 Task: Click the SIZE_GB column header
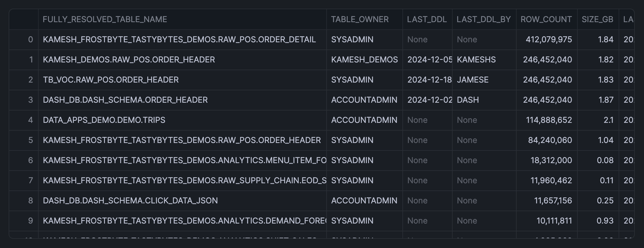pyautogui.click(x=597, y=19)
